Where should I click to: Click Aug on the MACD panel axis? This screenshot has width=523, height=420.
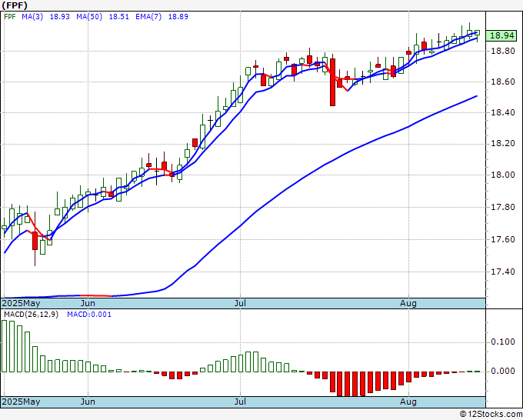[408, 402]
